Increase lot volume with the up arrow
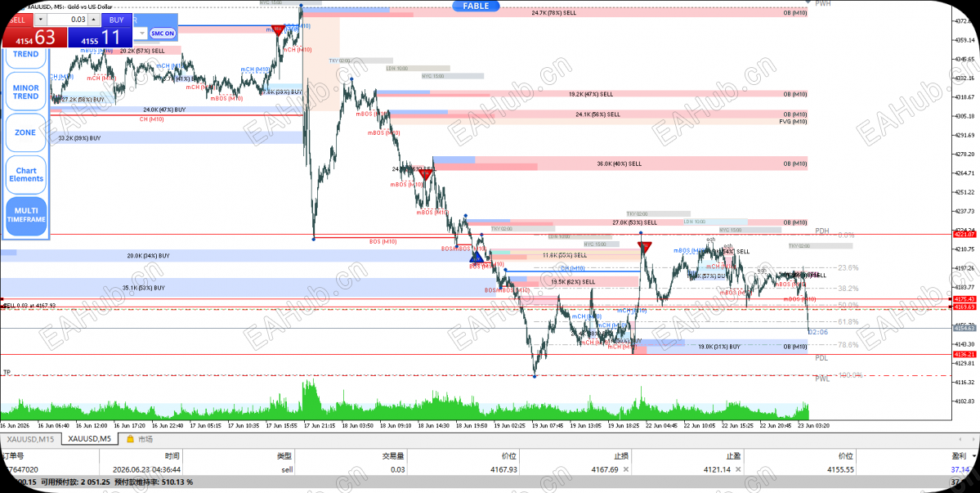Screen dimensions: 980x493 [x=94, y=20]
